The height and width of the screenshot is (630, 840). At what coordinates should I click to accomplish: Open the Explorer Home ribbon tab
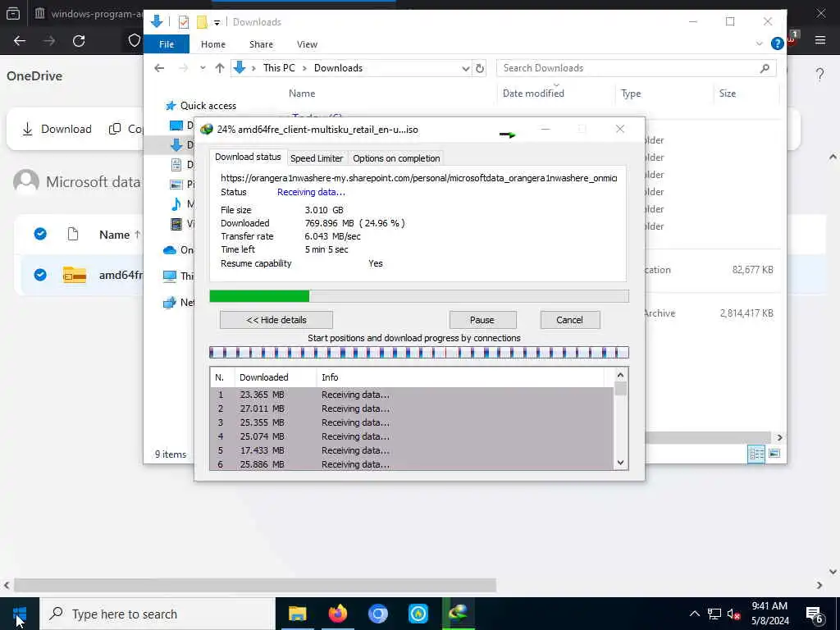click(213, 44)
